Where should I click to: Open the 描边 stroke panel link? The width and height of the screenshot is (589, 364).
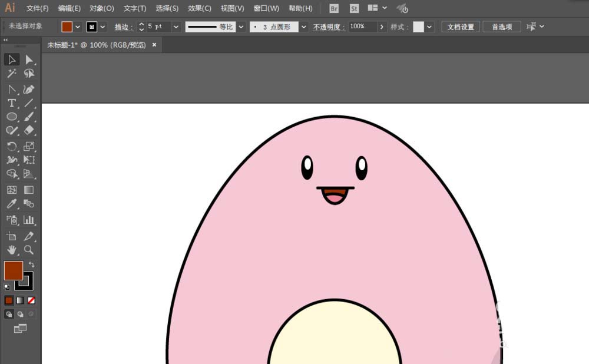pos(124,27)
